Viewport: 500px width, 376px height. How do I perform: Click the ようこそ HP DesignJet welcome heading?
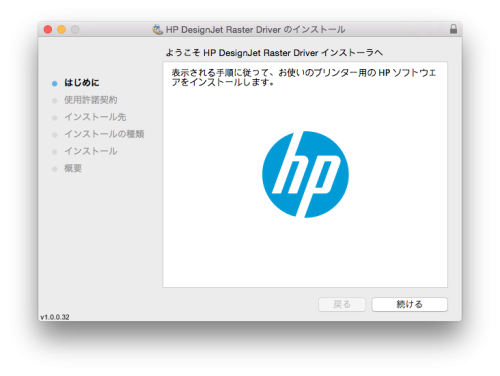click(274, 53)
